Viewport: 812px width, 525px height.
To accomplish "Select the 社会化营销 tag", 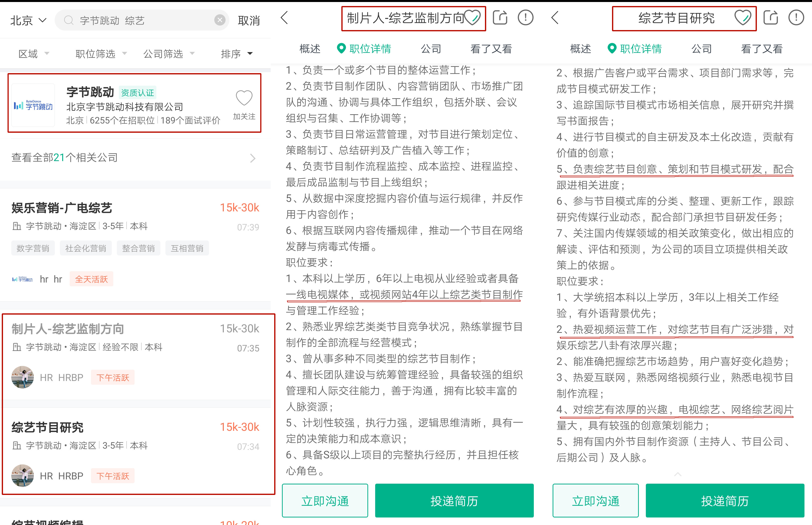I will tap(86, 248).
